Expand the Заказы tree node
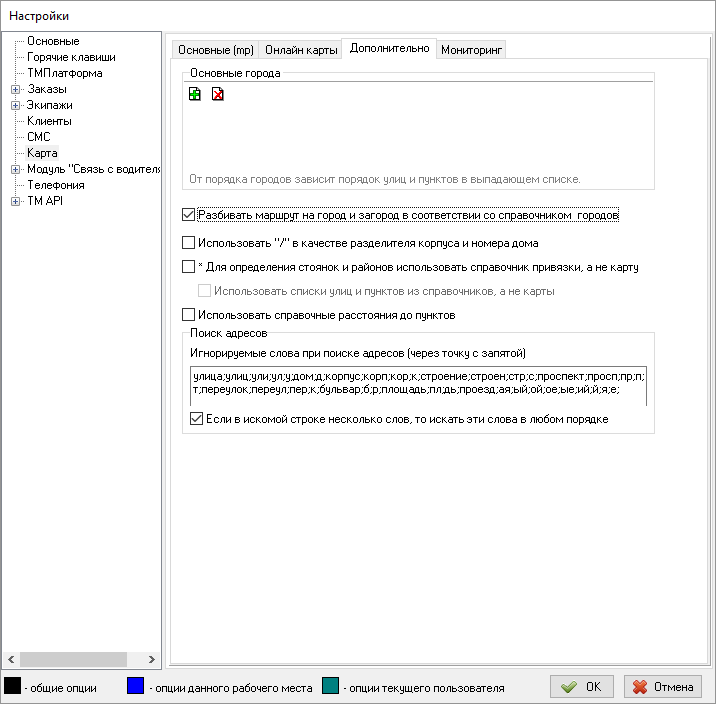This screenshot has width=716, height=704. (15, 89)
